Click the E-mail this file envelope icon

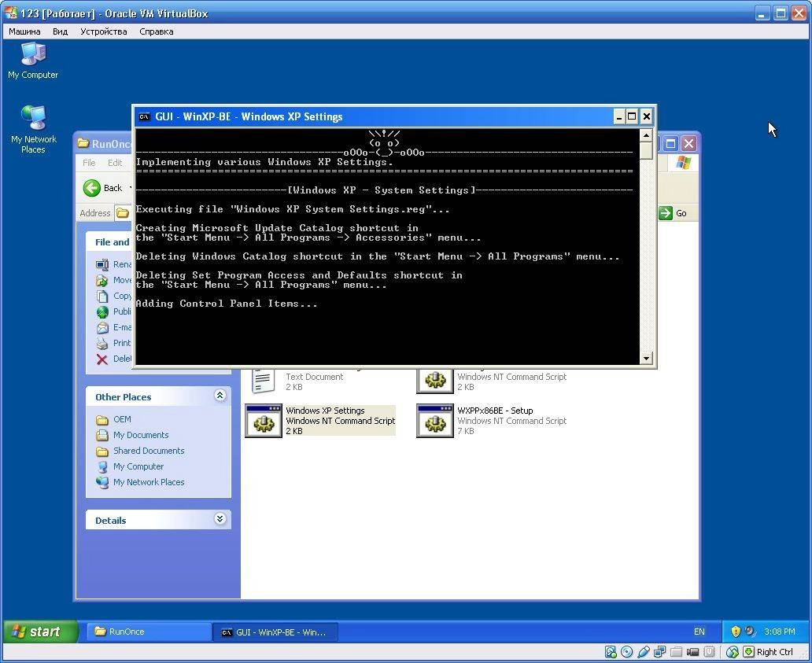point(102,328)
